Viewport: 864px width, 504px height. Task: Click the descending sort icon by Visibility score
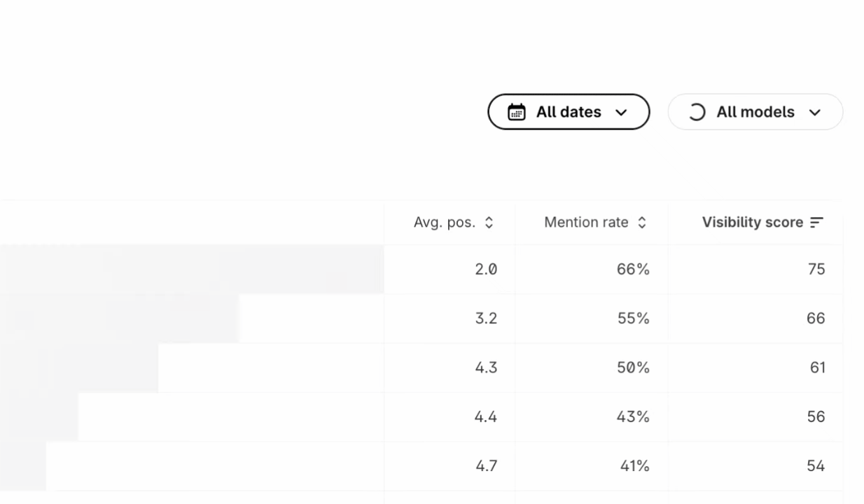point(816,223)
